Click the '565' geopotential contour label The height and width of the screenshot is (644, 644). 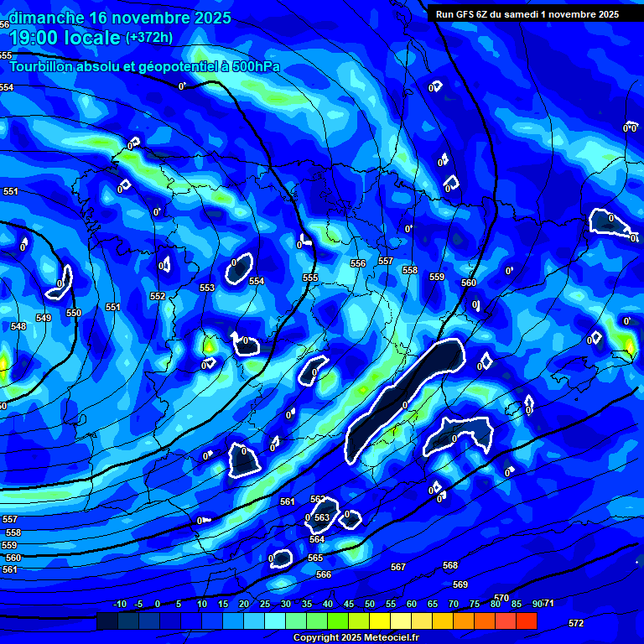click(x=315, y=558)
